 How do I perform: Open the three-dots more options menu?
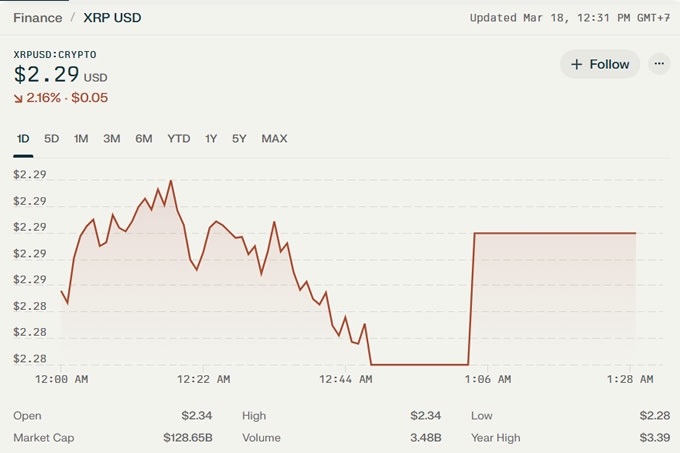(658, 64)
